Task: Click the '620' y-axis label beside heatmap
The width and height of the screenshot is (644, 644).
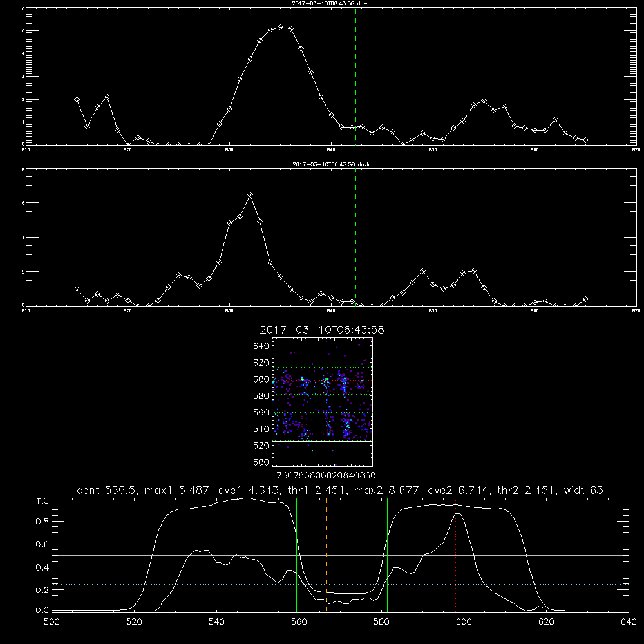Action: [261, 363]
